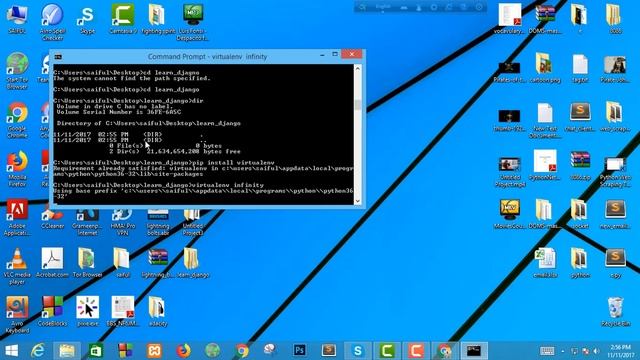Select the pixie.exe desktop icon
Screen dimensions: 640x360
pyautogui.click(x=87, y=311)
